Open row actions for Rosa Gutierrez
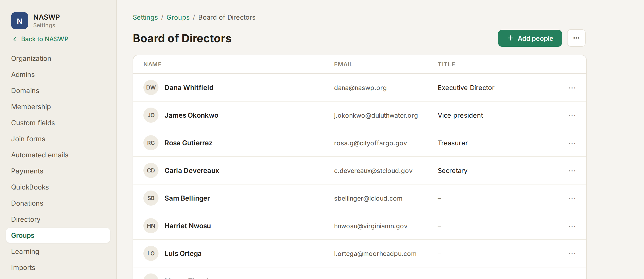The height and width of the screenshot is (279, 644). [572, 143]
